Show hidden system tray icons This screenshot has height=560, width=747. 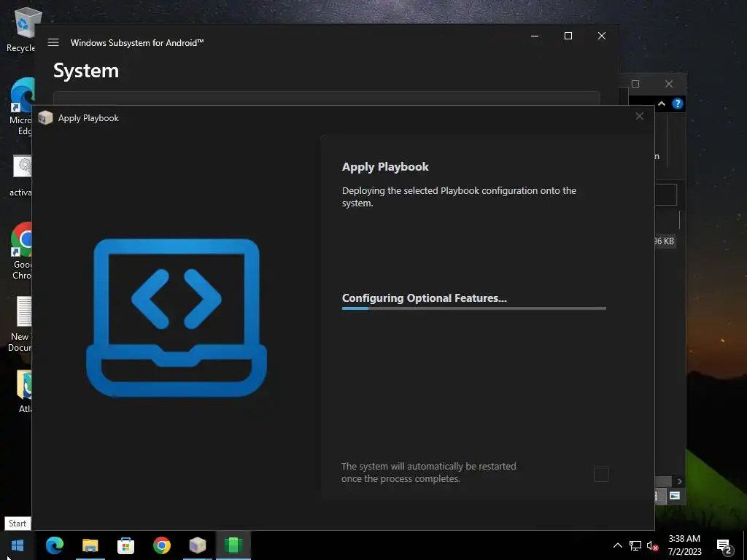click(617, 545)
